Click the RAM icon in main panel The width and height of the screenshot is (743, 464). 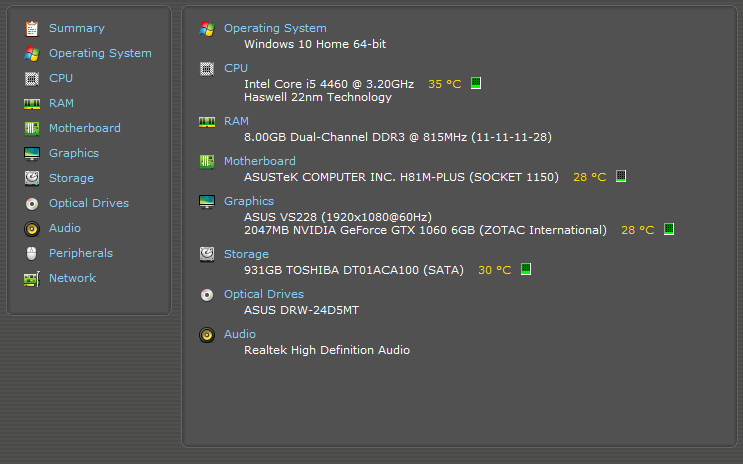[207, 122]
